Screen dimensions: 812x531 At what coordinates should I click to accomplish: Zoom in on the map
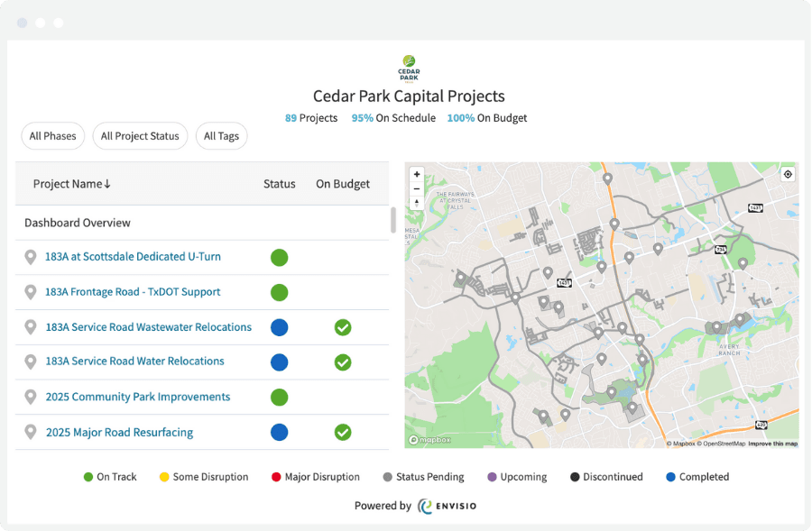417,174
